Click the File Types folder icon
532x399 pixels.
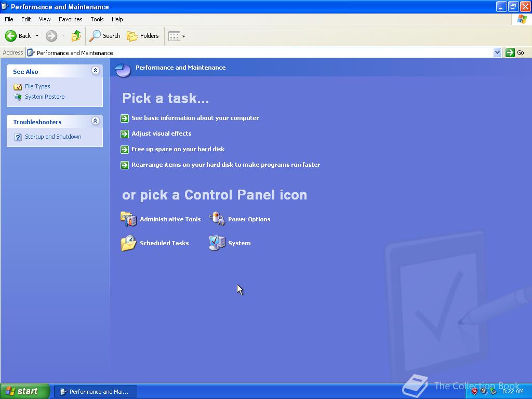pos(18,87)
